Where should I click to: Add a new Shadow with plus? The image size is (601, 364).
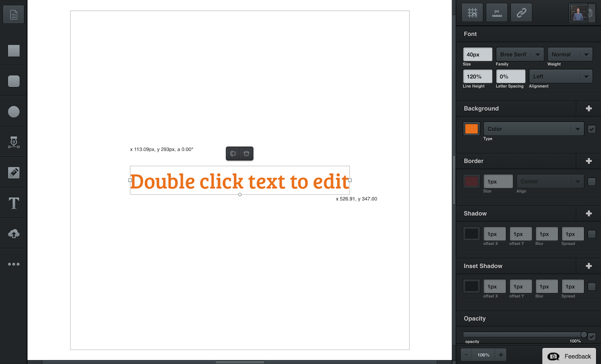click(x=589, y=214)
